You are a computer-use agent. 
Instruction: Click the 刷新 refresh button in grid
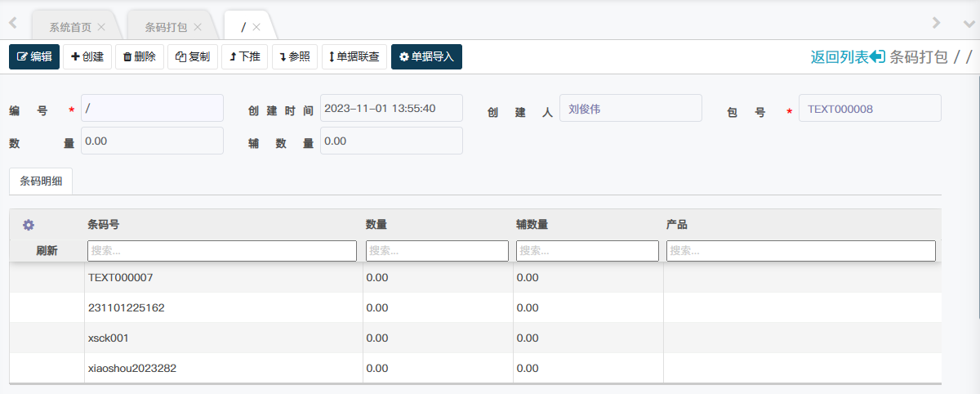coord(47,251)
